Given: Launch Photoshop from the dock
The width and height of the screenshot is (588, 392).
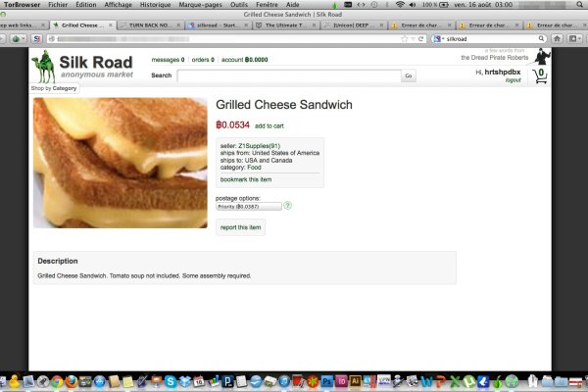Looking at the screenshot, I should pos(327,381).
